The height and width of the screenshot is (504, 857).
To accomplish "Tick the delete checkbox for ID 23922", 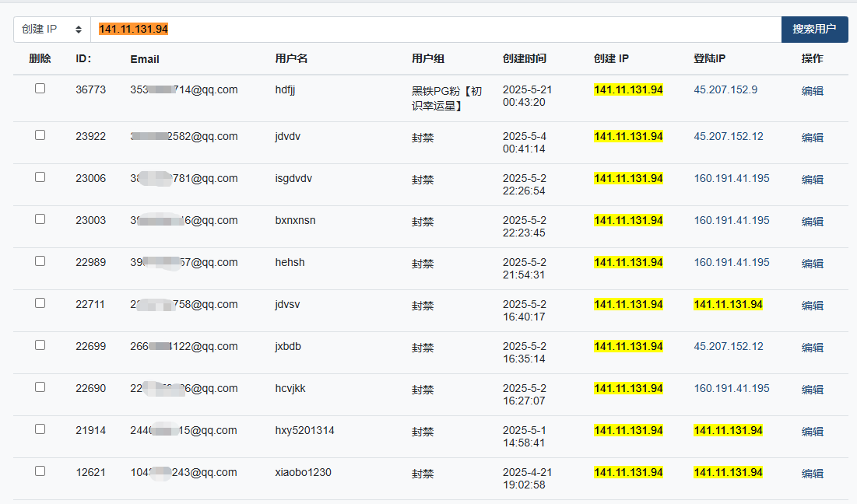I will 40,135.
